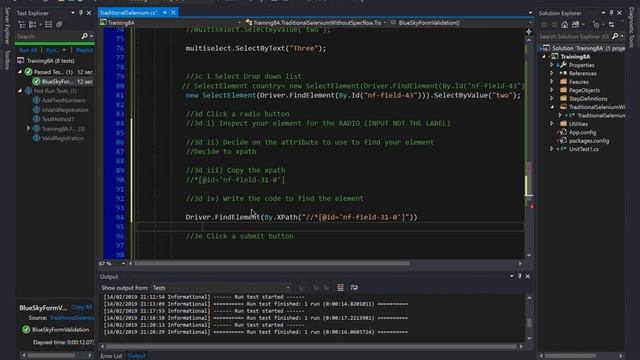Select the UnitTest1.cs file
Image resolution: width=640 pixels, height=360 pixels.
click(584, 149)
